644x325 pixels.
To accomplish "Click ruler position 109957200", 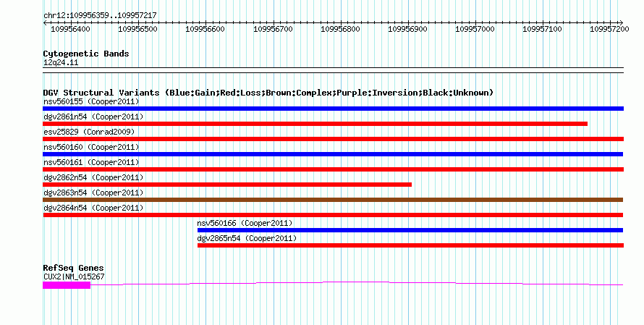I will [x=610, y=29].
